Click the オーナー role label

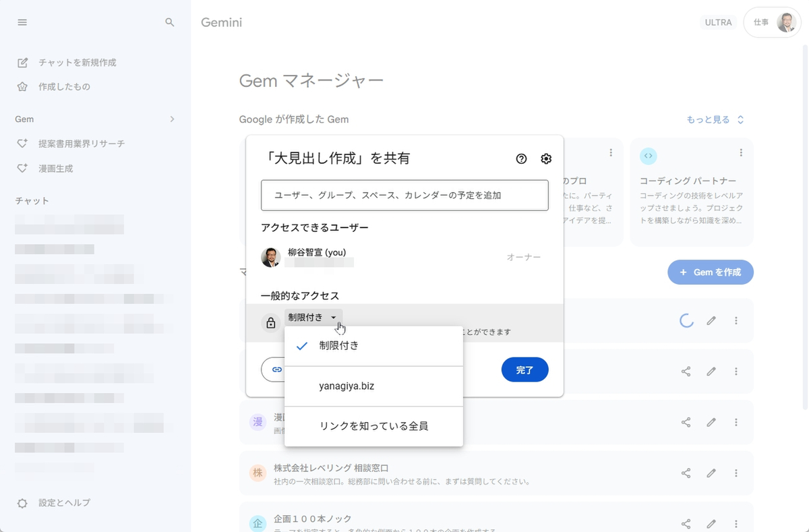click(524, 258)
